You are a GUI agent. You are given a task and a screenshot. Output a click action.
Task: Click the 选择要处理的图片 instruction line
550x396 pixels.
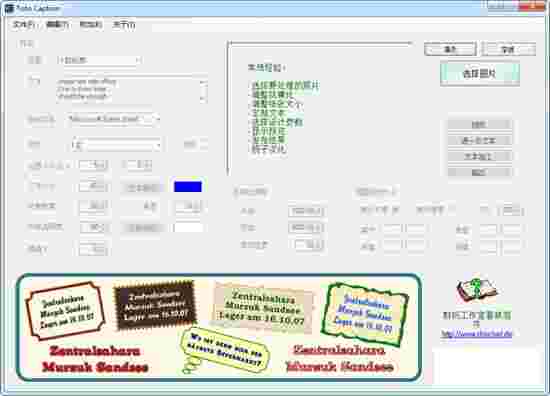click(285, 85)
